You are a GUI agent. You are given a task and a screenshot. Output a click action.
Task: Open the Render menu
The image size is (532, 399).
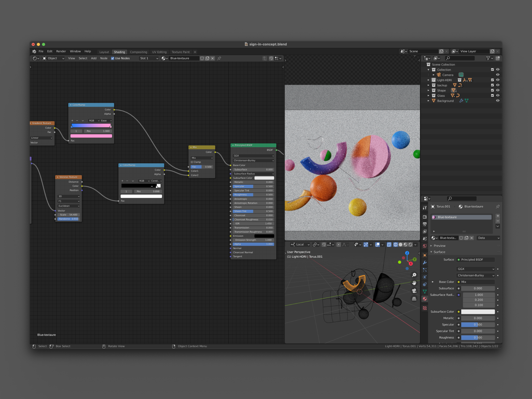[x=61, y=52]
